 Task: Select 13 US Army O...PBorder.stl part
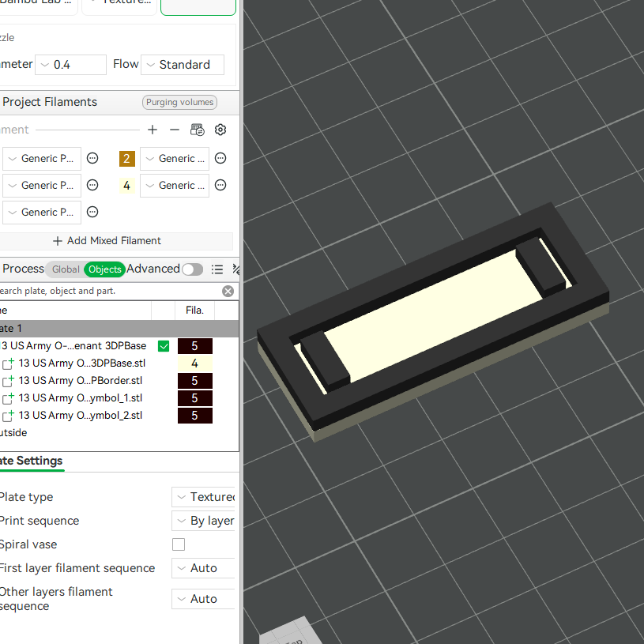click(80, 381)
